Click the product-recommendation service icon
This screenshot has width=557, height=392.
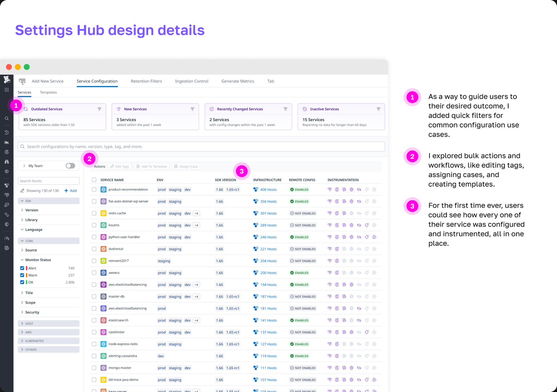pos(103,189)
